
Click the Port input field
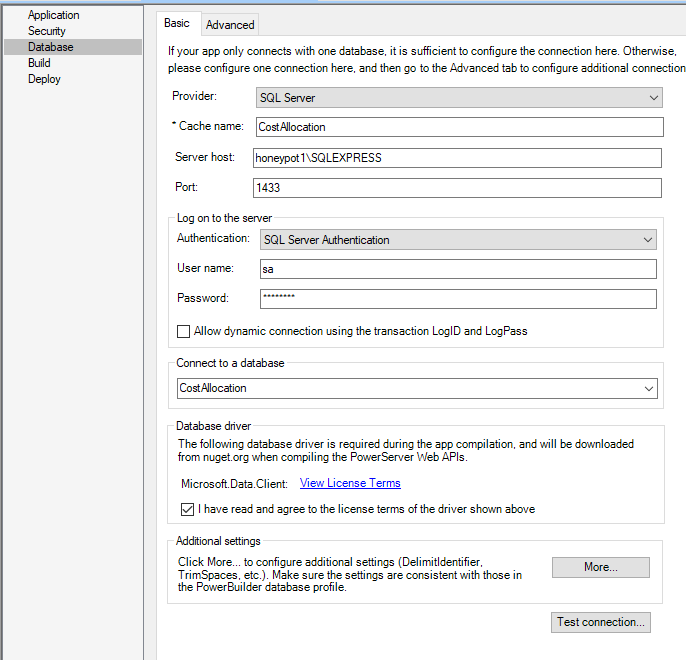tap(456, 188)
